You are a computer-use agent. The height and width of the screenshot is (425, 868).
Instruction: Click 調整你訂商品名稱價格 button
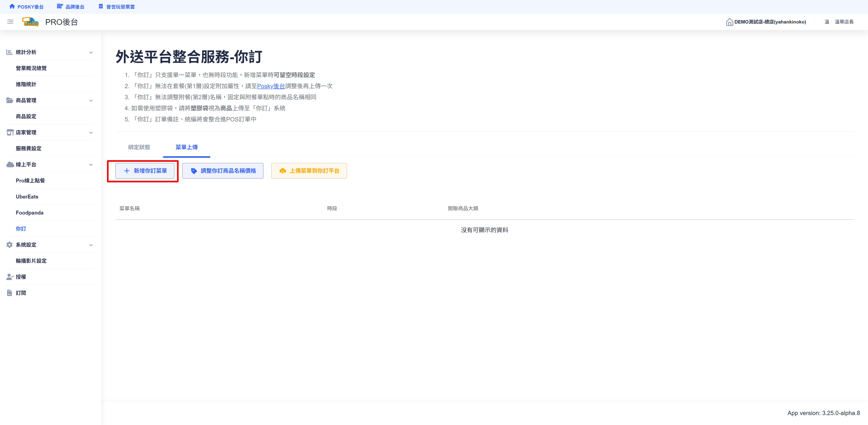[223, 171]
